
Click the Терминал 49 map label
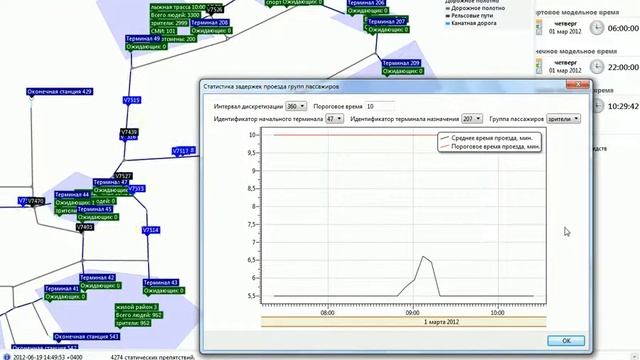click(143, 38)
